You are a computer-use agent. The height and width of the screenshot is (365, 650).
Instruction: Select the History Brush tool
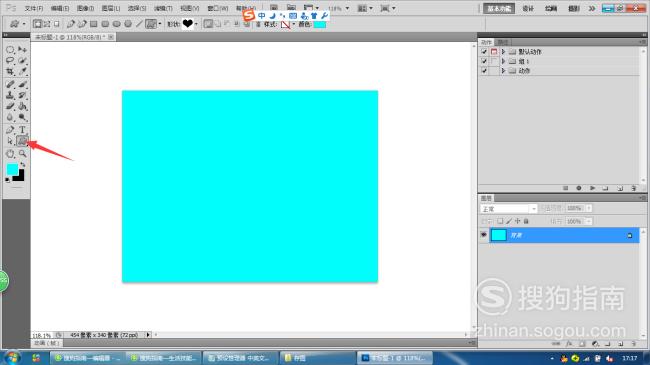tap(22, 95)
